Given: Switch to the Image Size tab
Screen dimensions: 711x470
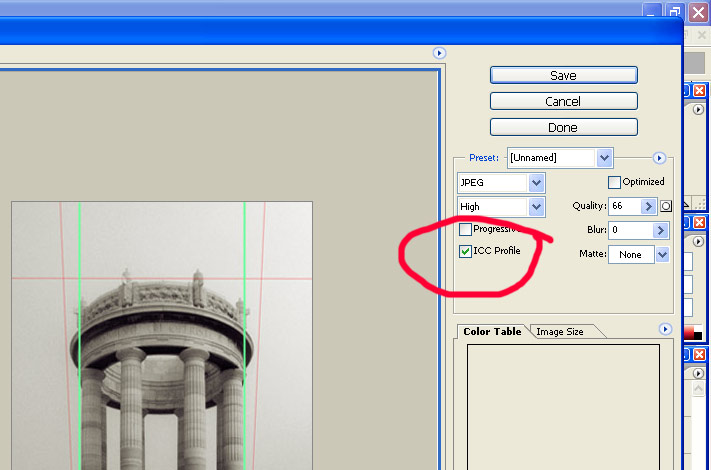Looking at the screenshot, I should tap(560, 331).
